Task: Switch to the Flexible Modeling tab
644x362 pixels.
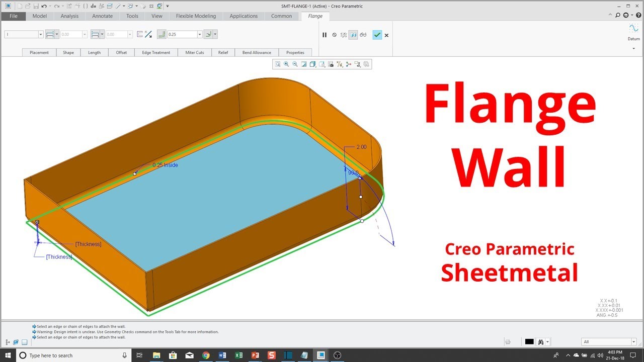Action: click(x=196, y=16)
